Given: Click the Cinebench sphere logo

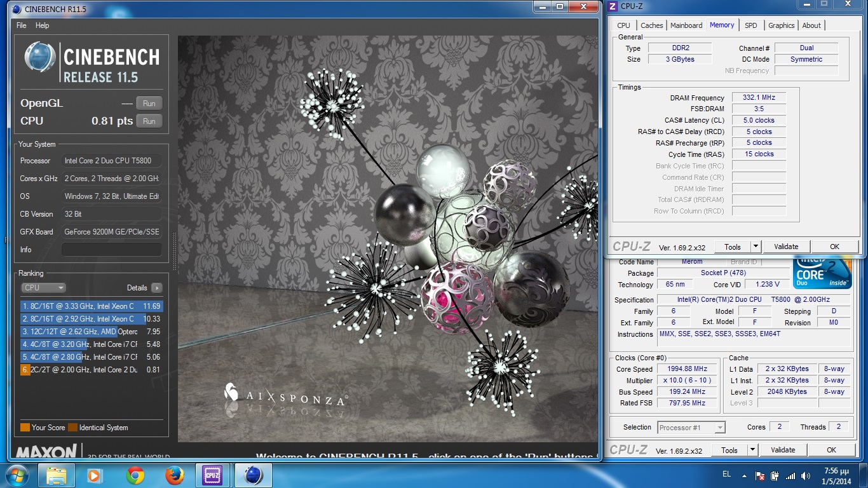Looking at the screenshot, I should [41, 57].
